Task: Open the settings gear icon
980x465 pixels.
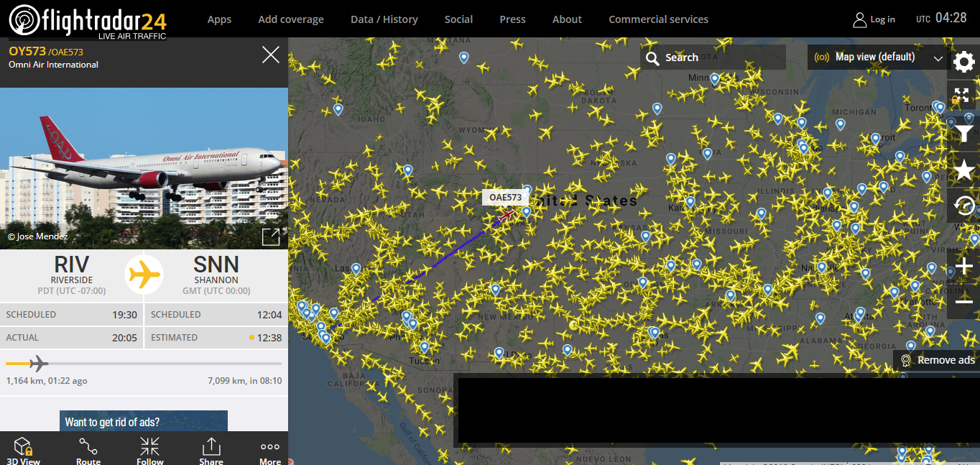Action: point(963,63)
